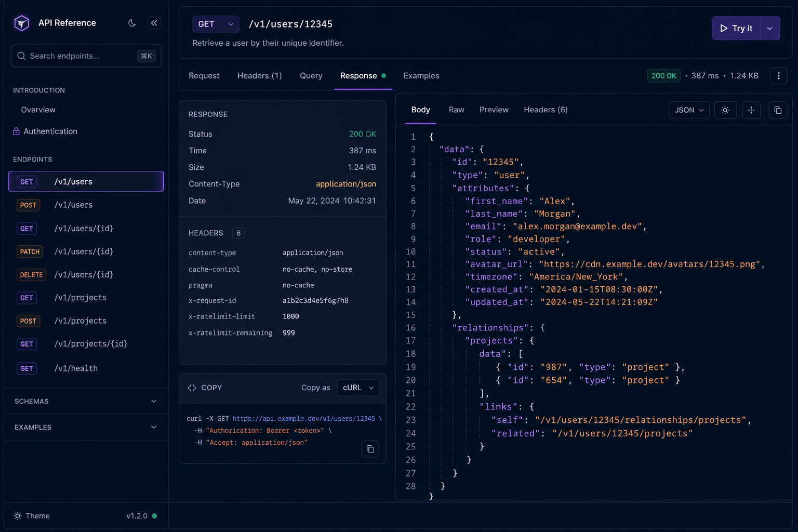Screen dimensions: 798x532
Task: Click the /v1/users/12345 URL path field
Action: click(290, 24)
